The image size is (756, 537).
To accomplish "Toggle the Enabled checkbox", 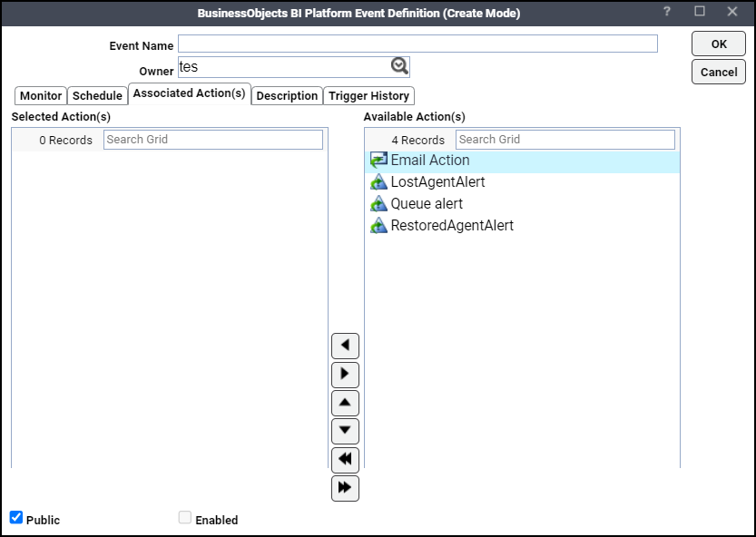I will [x=184, y=517].
